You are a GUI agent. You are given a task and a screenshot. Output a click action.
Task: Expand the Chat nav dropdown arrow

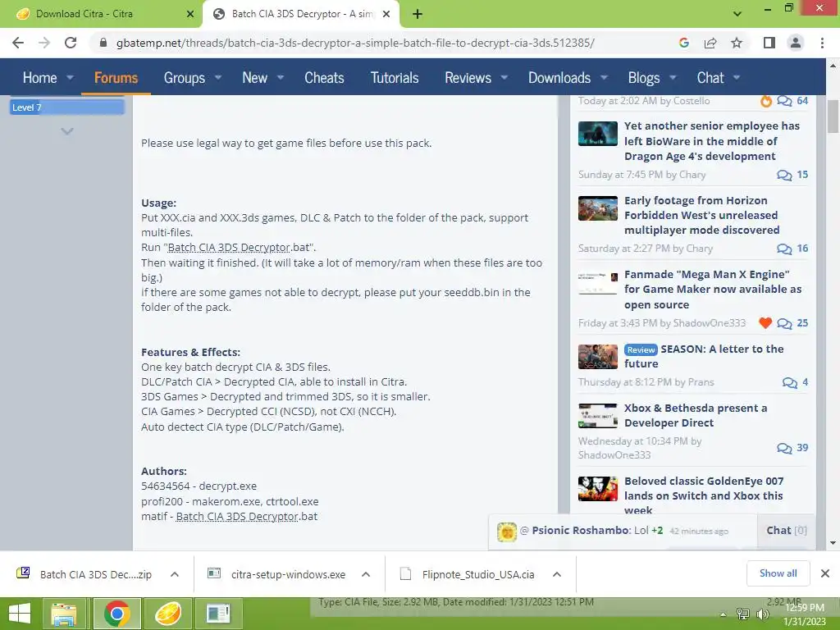pos(737,78)
